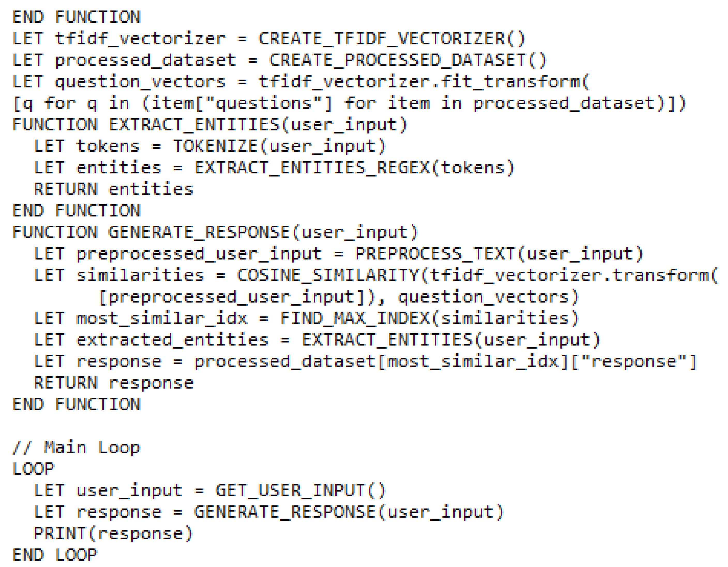This screenshot has width=728, height=567.
Task: Click FIND_MAX_INDEX(similarities) call
Action: coord(429,318)
